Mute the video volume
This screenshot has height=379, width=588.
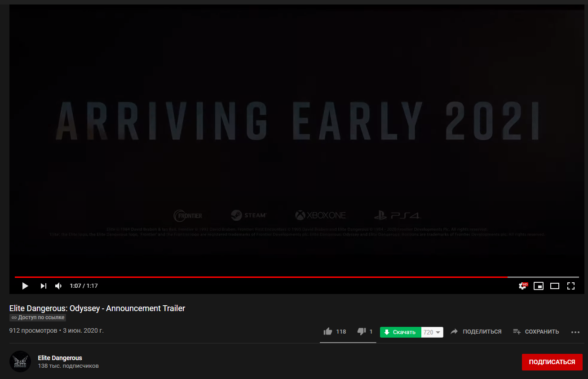[x=58, y=286]
